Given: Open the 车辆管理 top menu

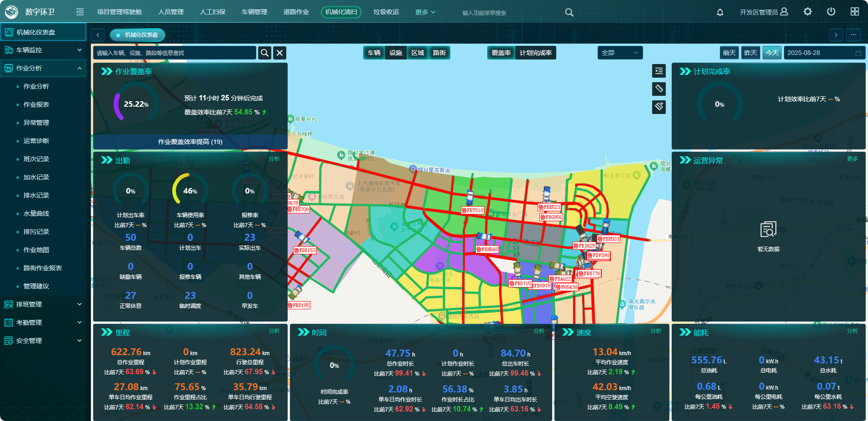Looking at the screenshot, I should (x=254, y=12).
